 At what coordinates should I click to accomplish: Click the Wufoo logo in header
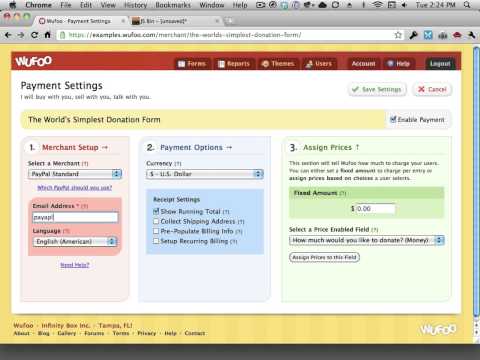(34, 61)
